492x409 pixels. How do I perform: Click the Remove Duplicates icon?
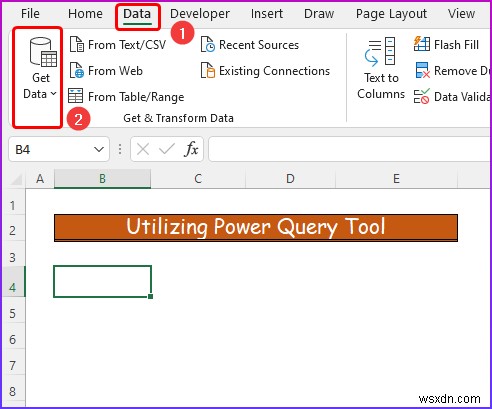tap(422, 71)
